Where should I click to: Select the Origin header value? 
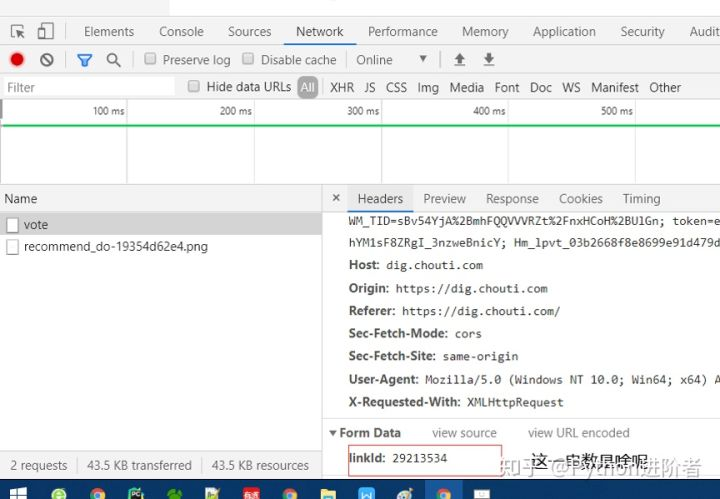click(472, 289)
